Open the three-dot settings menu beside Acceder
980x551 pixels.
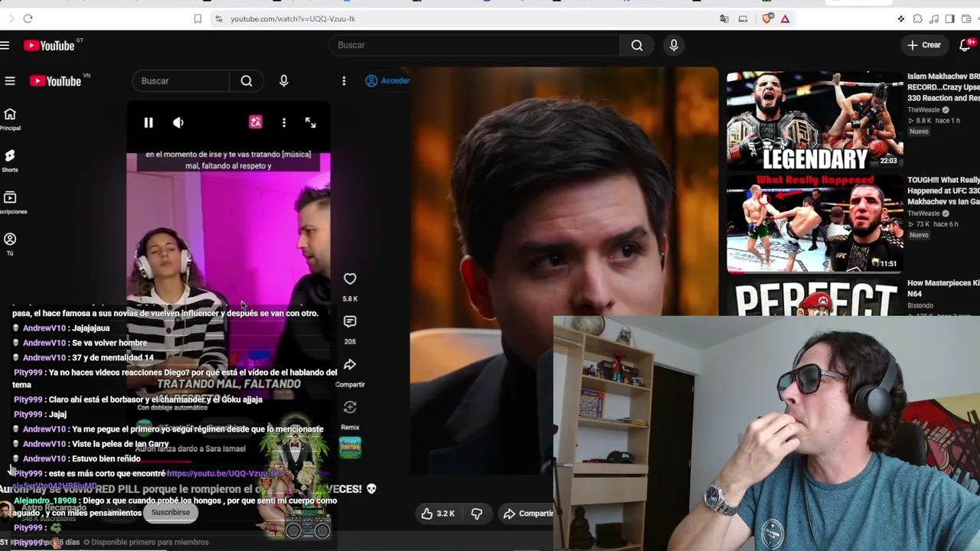coord(344,80)
